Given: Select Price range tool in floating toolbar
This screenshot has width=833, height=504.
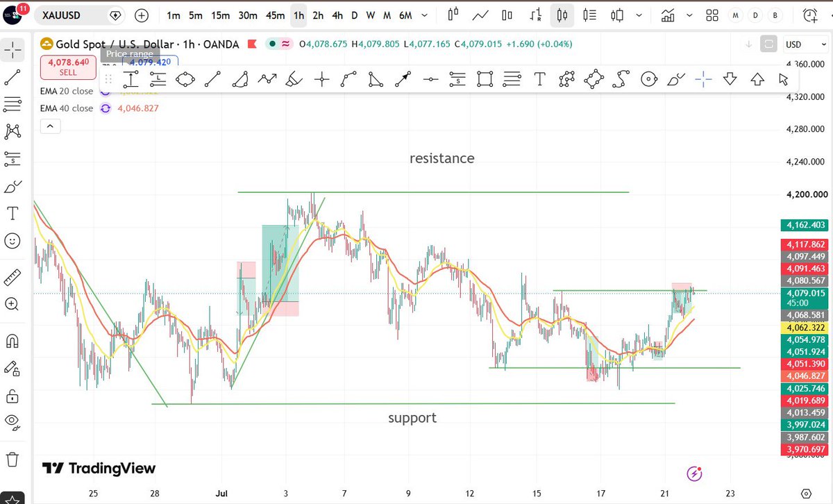Looking at the screenshot, I should tap(131, 80).
